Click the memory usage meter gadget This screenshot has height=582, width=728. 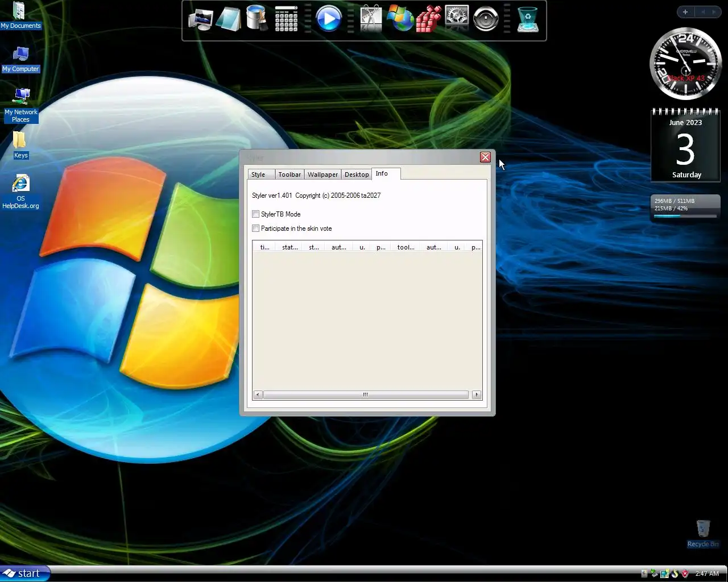pyautogui.click(x=685, y=208)
